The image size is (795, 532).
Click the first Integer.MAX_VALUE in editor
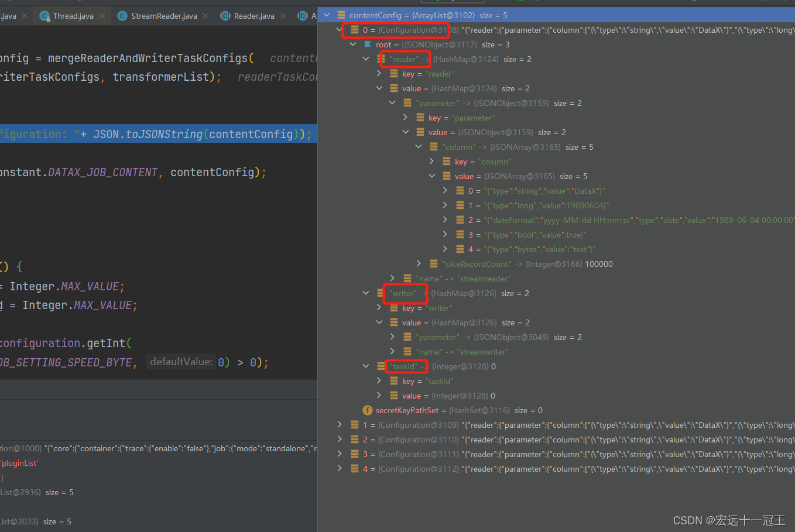[64, 286]
